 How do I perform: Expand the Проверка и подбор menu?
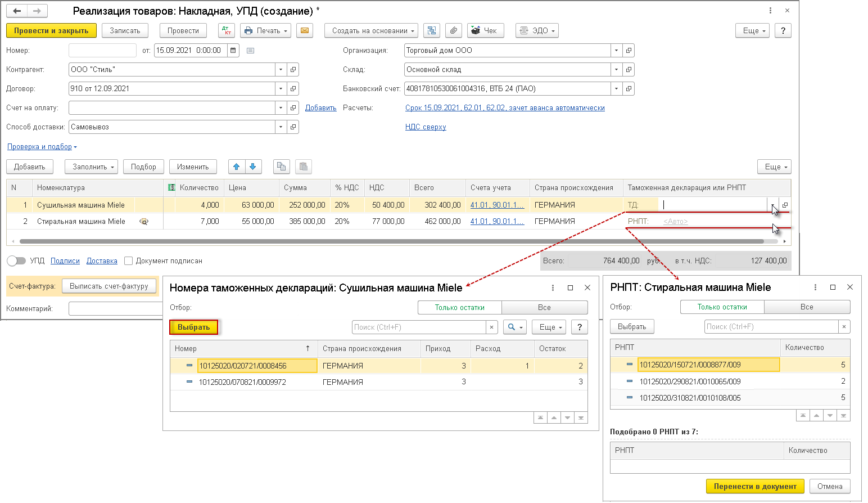pyautogui.click(x=42, y=146)
